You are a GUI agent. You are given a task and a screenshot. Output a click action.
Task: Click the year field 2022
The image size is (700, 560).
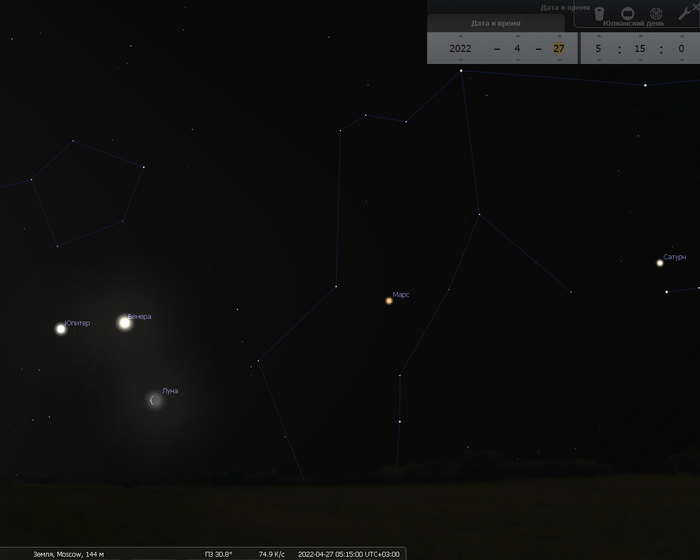(460, 48)
